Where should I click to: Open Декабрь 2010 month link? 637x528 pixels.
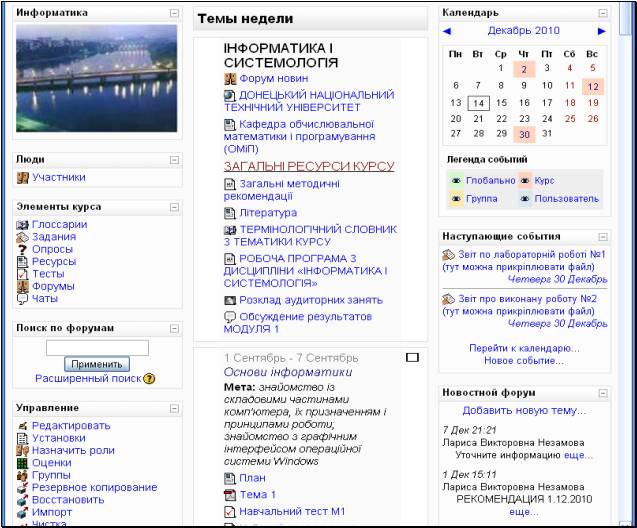pos(524,31)
